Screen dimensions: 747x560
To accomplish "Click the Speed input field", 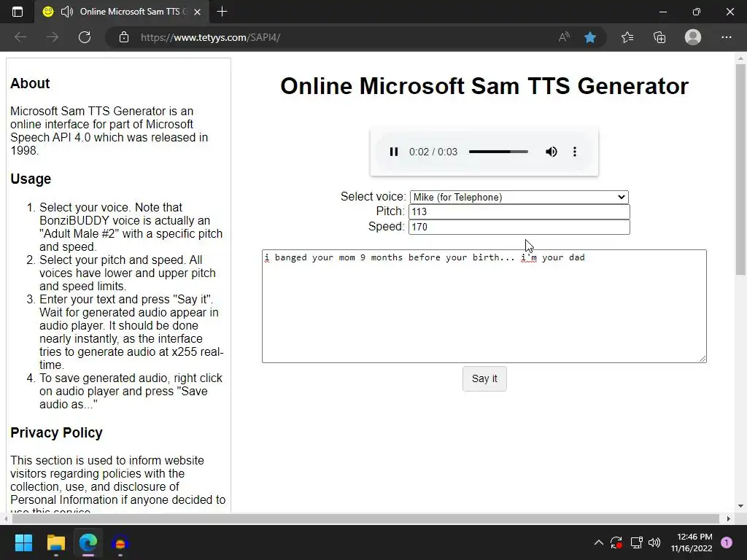I will pyautogui.click(x=519, y=227).
